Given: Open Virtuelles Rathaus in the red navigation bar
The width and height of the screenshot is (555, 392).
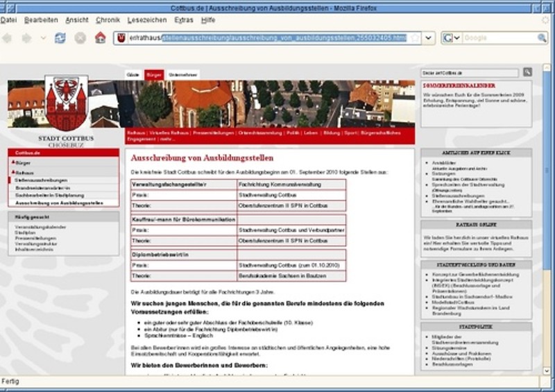Looking at the screenshot, I should [169, 133].
